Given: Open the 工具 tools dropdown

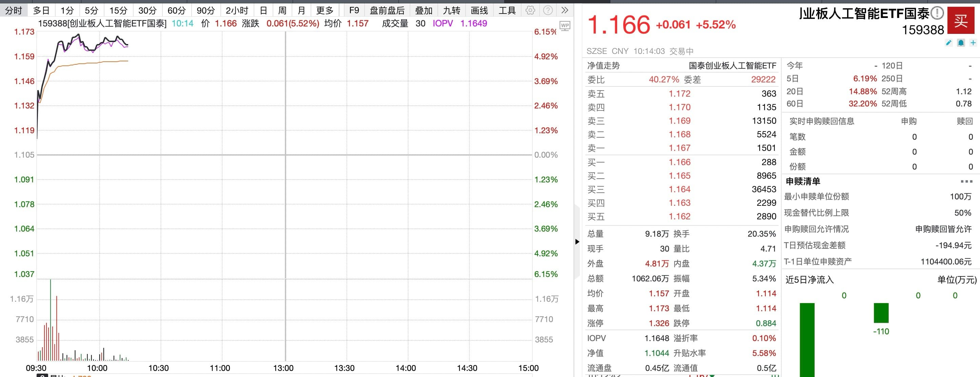Looking at the screenshot, I should [507, 10].
